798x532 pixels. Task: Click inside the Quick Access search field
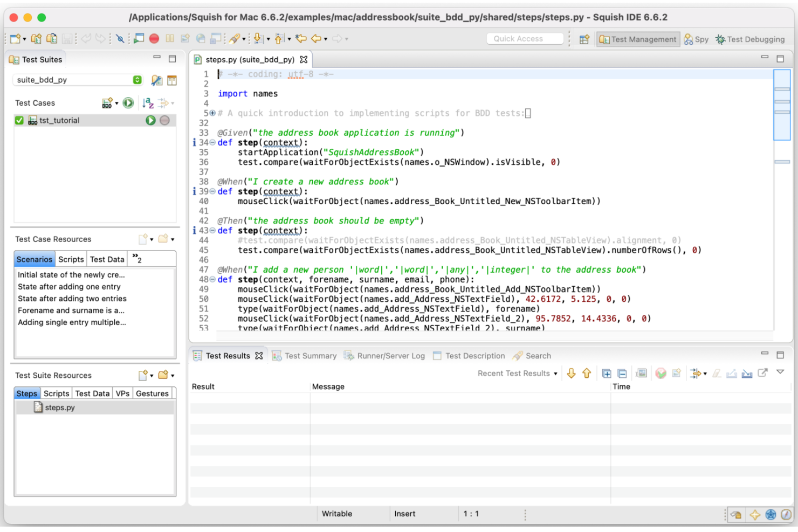click(x=524, y=38)
